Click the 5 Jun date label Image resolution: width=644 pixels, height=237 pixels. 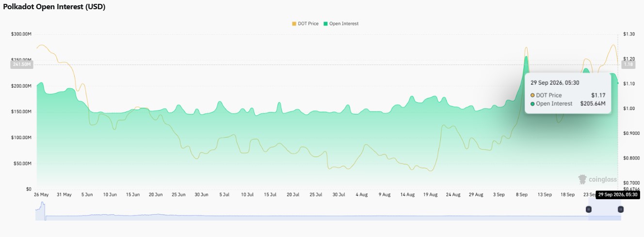(x=87, y=195)
